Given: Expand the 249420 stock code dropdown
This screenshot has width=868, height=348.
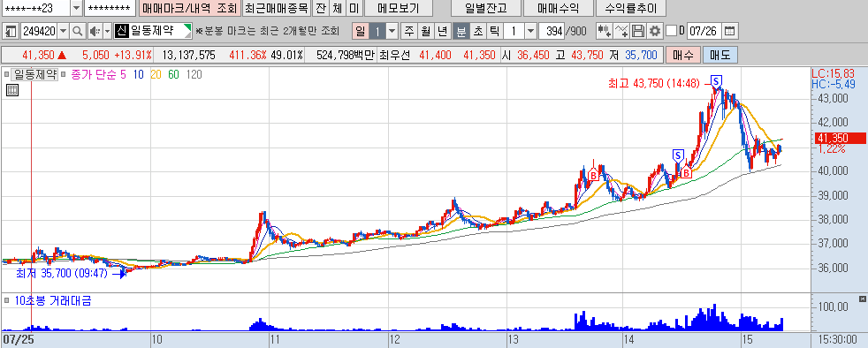Looking at the screenshot, I should click(x=63, y=31).
